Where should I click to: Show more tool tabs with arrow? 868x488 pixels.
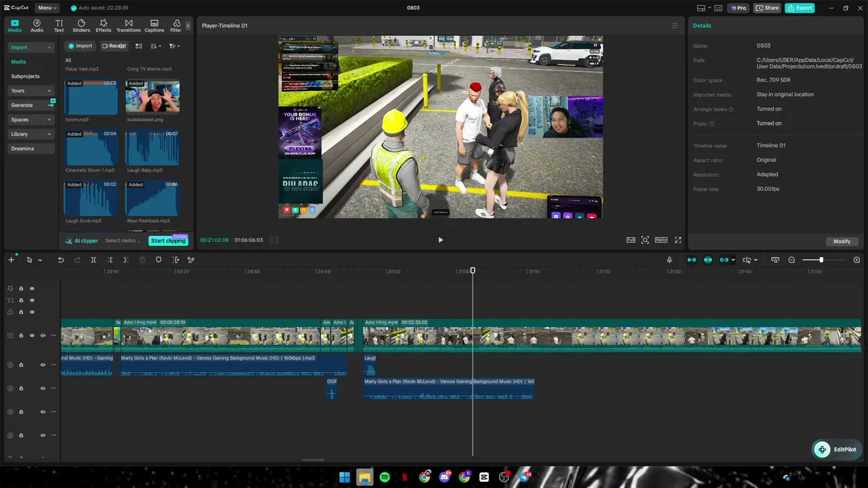[x=188, y=26]
